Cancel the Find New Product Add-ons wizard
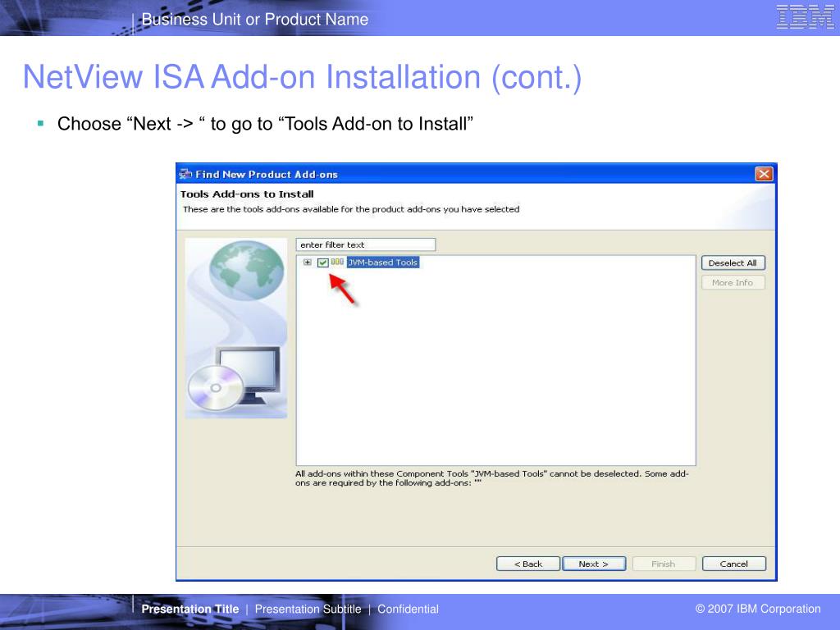 click(734, 564)
